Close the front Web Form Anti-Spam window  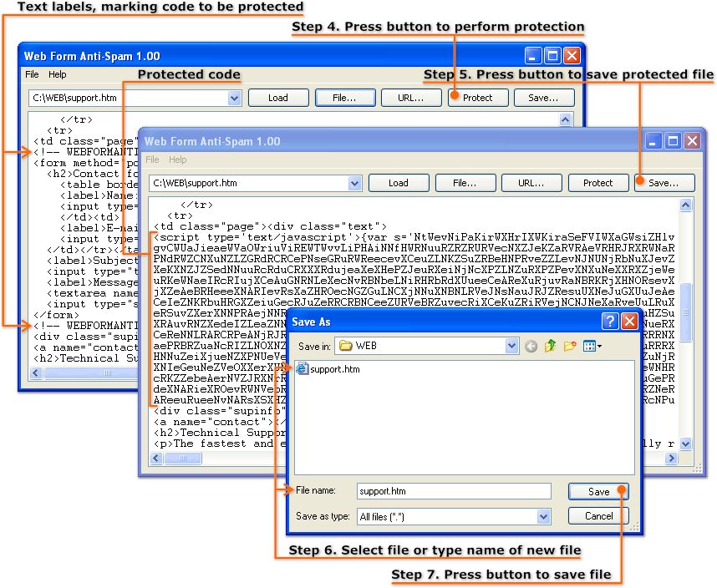(x=692, y=141)
